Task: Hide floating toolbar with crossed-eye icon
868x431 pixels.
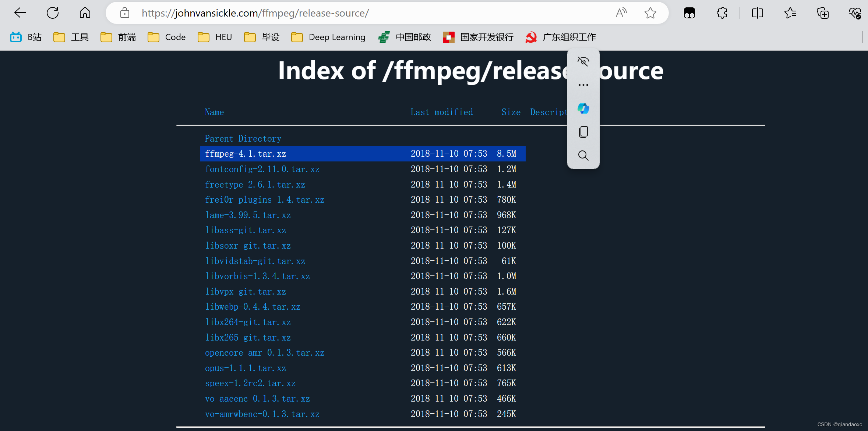Action: [x=583, y=61]
